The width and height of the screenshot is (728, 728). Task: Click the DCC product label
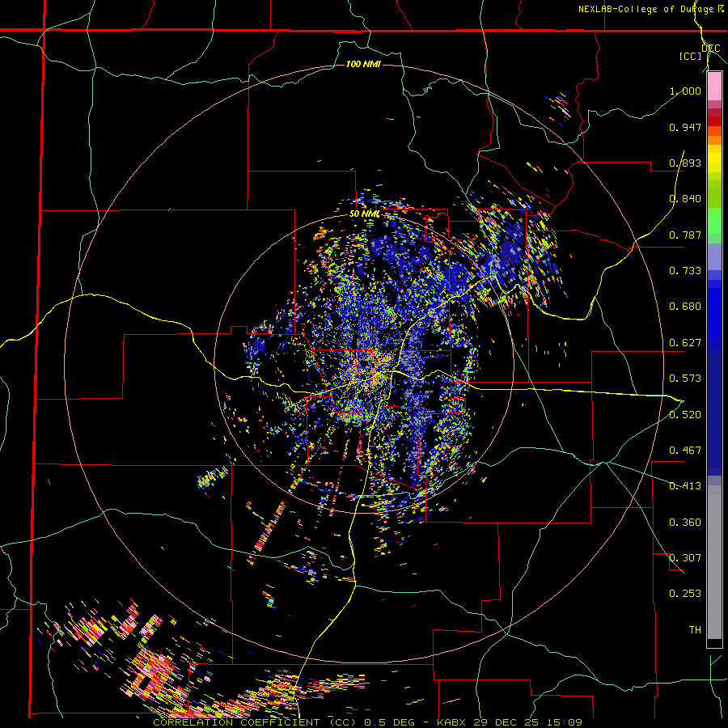[x=710, y=48]
